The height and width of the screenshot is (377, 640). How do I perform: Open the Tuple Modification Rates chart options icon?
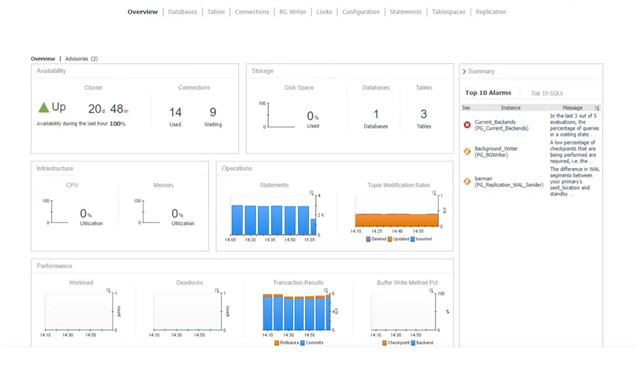tap(434, 193)
